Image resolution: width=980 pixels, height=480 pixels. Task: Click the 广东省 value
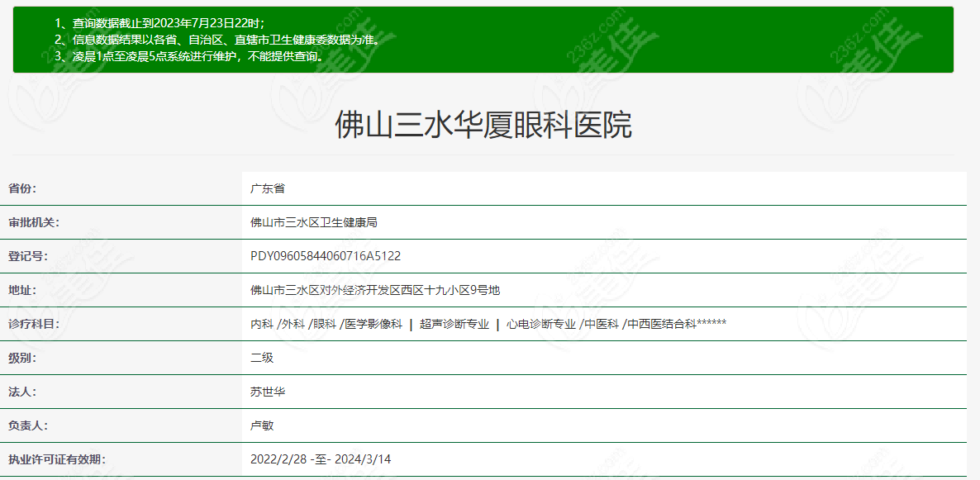point(268,188)
